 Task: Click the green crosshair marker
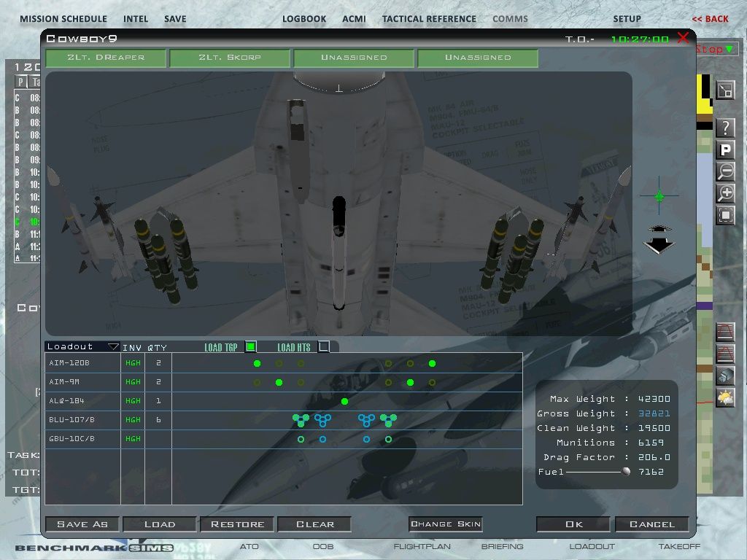tap(659, 195)
